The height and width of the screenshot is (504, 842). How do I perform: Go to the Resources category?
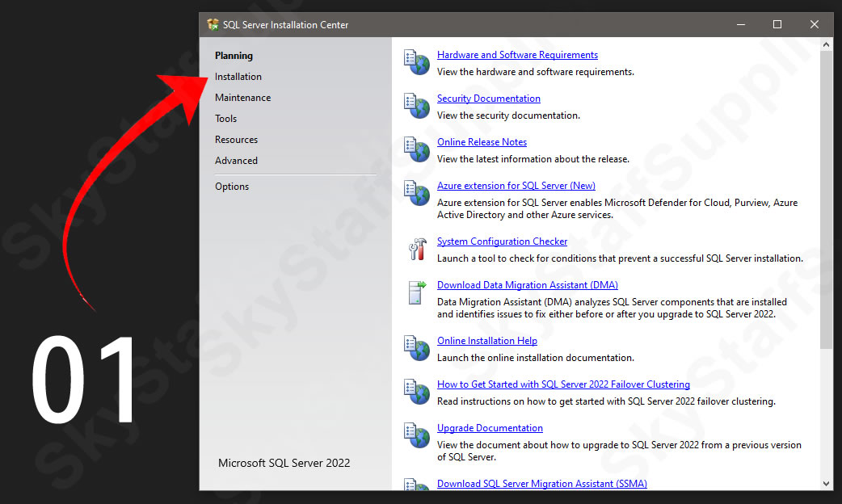[236, 140]
